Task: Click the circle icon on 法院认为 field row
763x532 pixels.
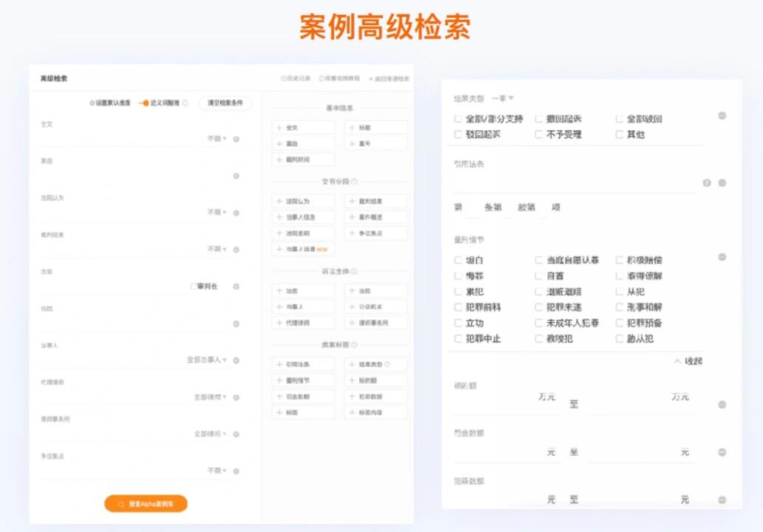Action: pyautogui.click(x=236, y=213)
